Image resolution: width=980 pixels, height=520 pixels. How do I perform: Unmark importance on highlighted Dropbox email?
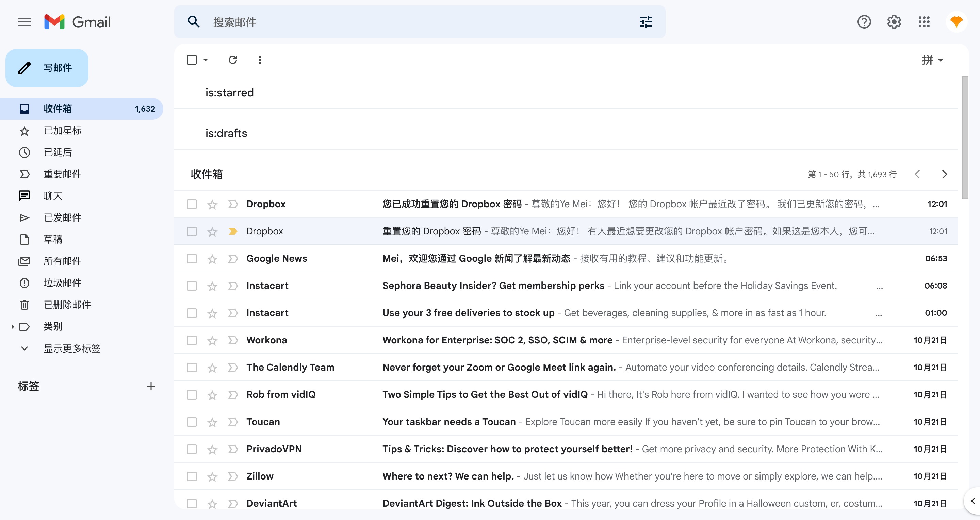point(233,231)
